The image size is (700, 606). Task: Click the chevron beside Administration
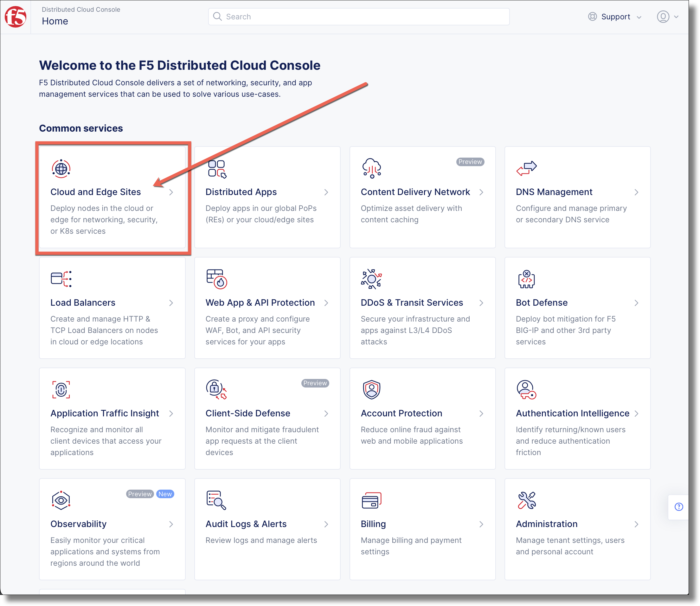pyautogui.click(x=637, y=524)
